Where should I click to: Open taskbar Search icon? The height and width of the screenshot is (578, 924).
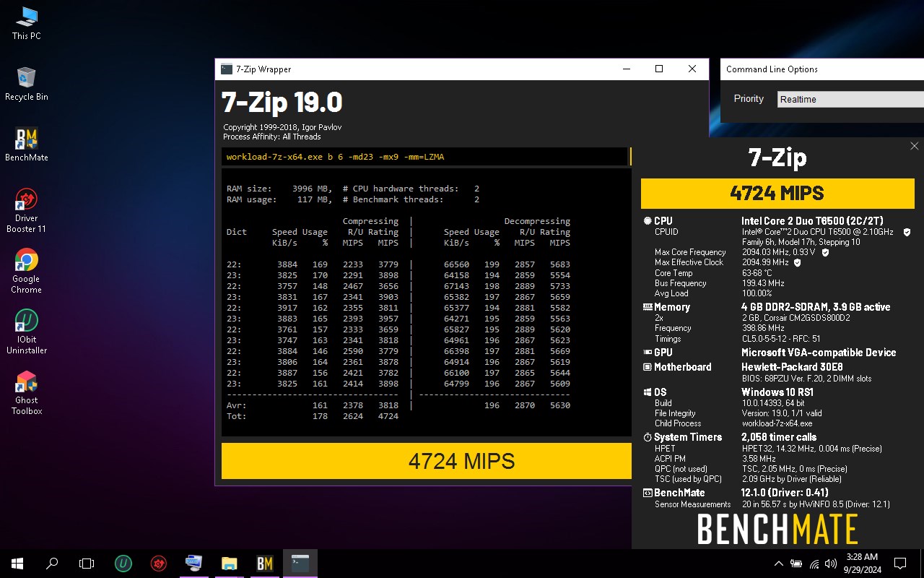click(x=52, y=564)
